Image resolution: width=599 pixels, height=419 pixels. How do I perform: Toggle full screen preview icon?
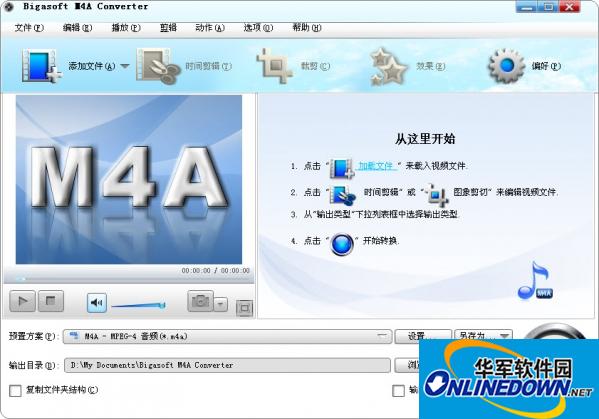244,308
